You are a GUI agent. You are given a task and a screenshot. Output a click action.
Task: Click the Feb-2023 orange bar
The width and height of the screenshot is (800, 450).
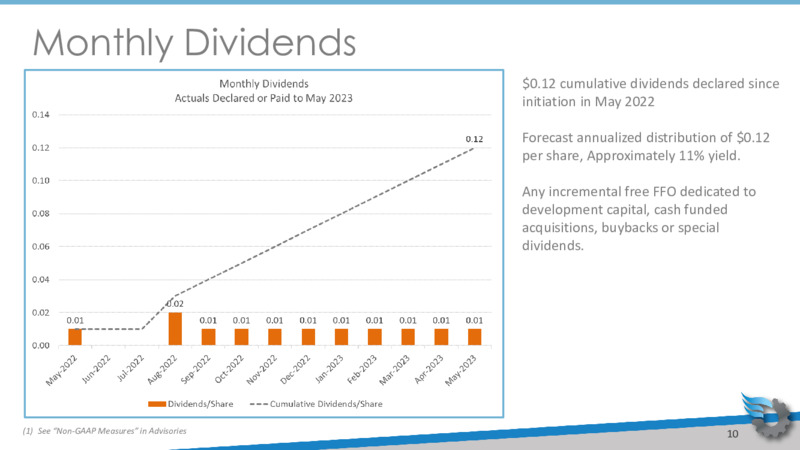point(374,337)
